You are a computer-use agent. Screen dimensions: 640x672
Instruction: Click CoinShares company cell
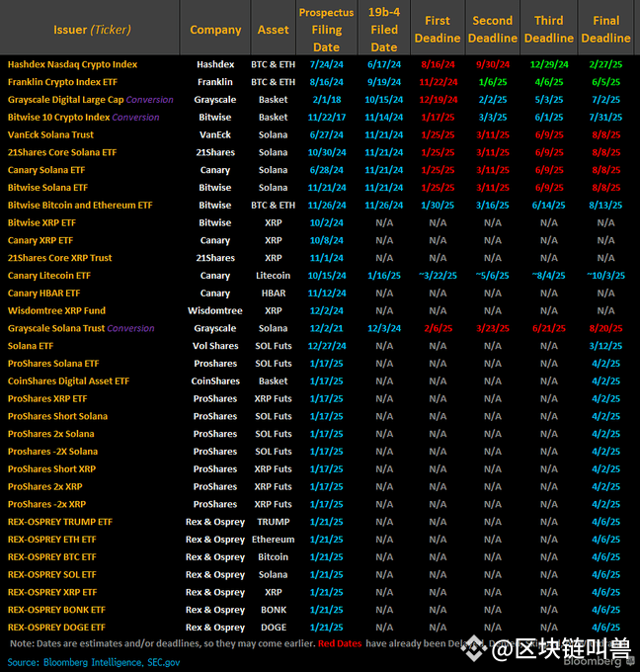215,381
